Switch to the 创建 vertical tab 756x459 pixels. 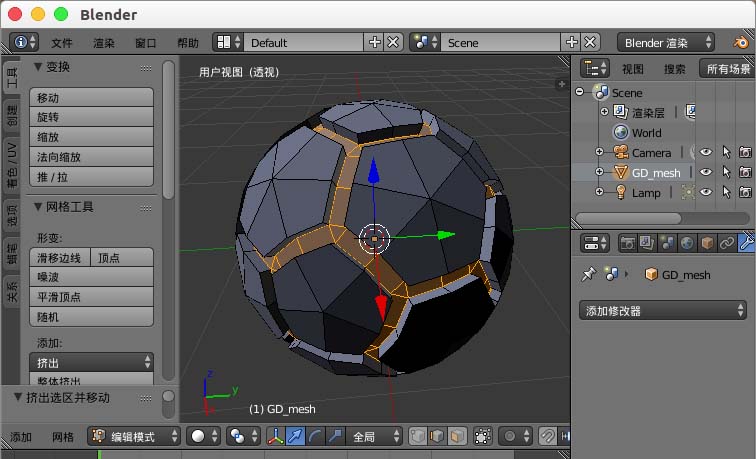pyautogui.click(x=11, y=115)
